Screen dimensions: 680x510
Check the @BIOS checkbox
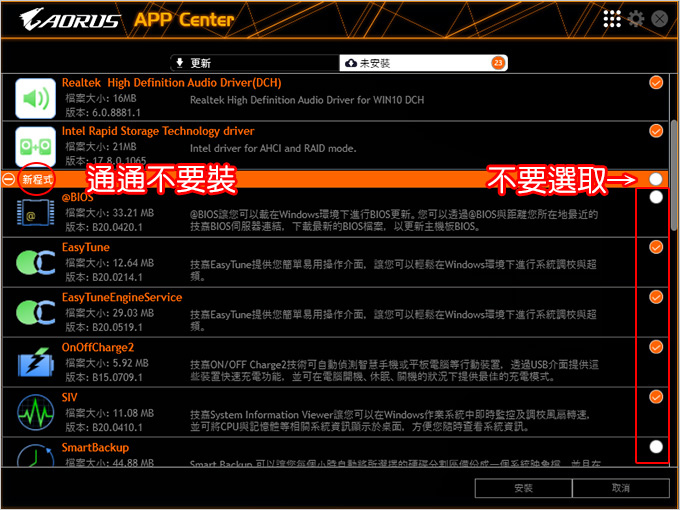pyautogui.click(x=656, y=197)
